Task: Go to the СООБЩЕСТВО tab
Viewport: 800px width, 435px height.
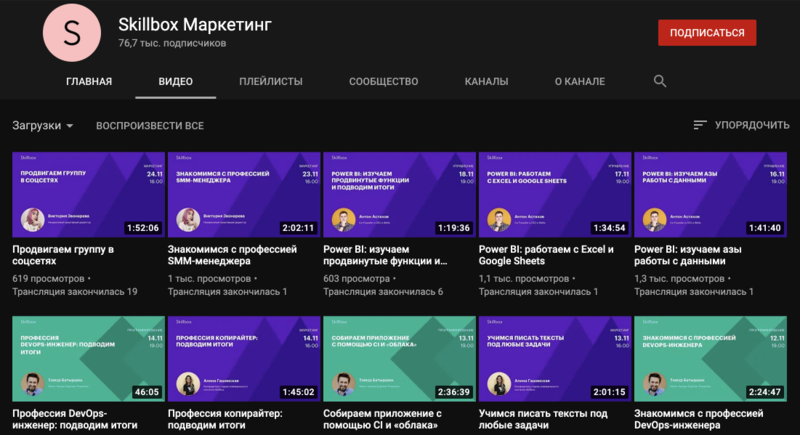Action: click(384, 82)
